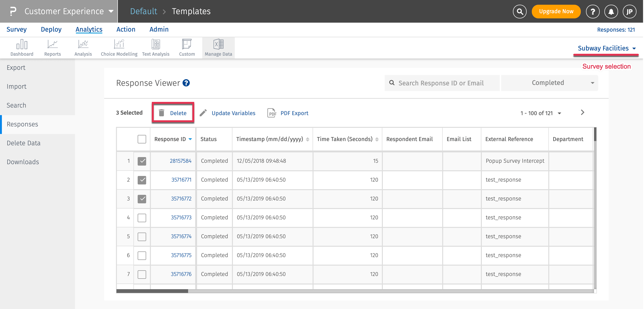
Task: Click the header search magnifier icon
Action: pos(520,12)
